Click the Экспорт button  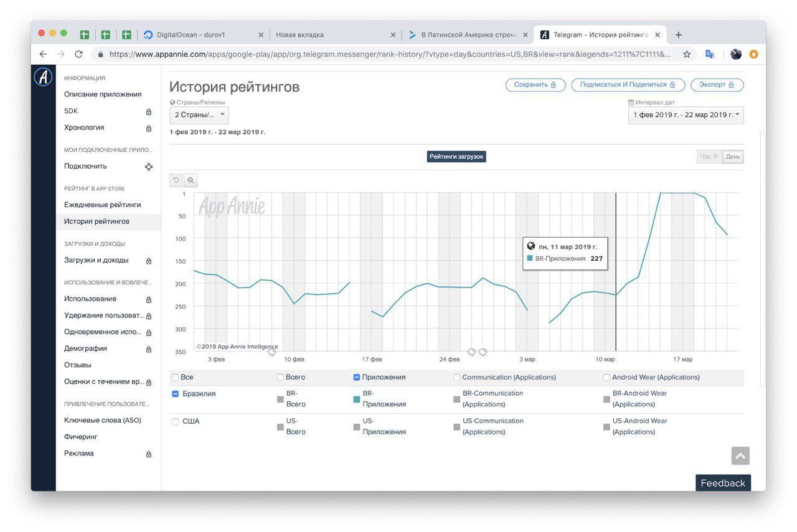click(x=717, y=85)
